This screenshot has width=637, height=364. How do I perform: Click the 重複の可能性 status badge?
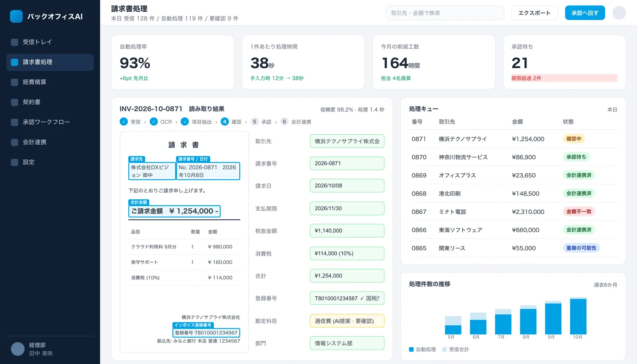(x=581, y=248)
